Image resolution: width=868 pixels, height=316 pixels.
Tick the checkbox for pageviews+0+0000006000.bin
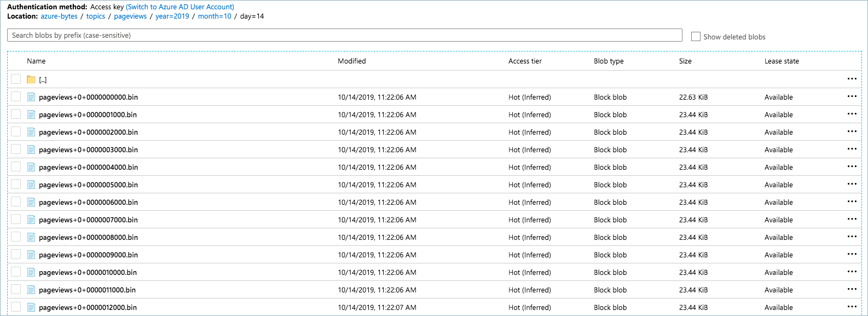[16, 202]
